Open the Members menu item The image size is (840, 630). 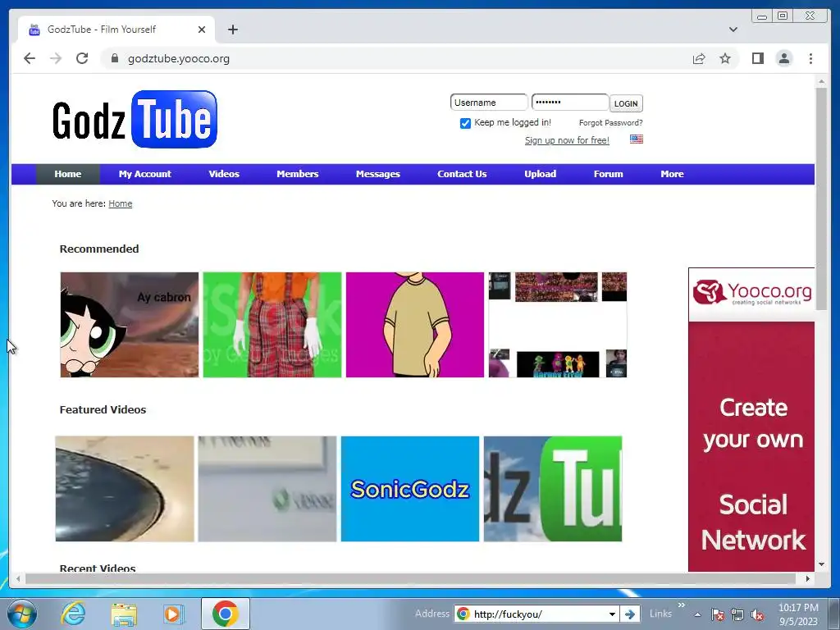click(x=297, y=174)
